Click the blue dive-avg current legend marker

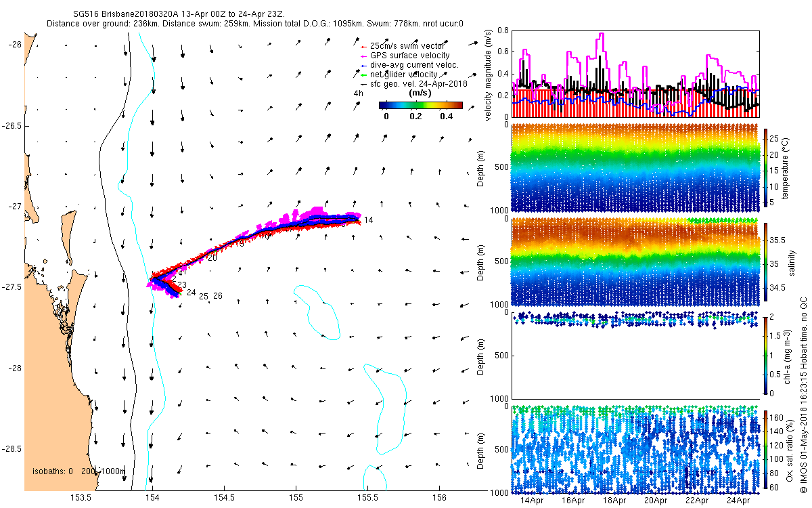363,65
